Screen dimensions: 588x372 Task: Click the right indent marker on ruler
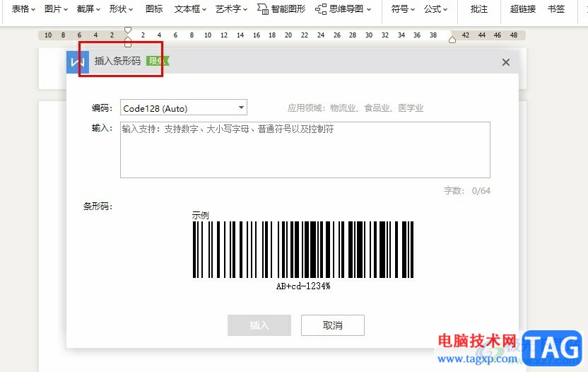click(x=452, y=40)
